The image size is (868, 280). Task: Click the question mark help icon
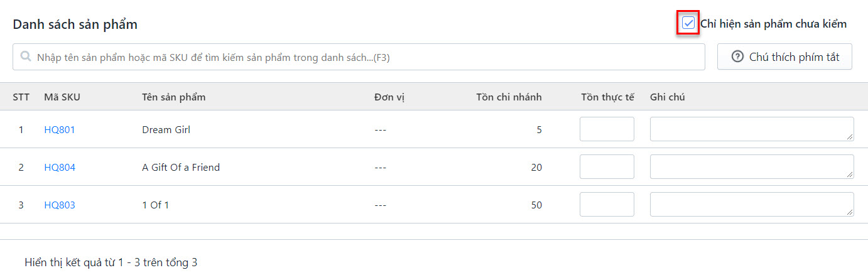pyautogui.click(x=738, y=57)
